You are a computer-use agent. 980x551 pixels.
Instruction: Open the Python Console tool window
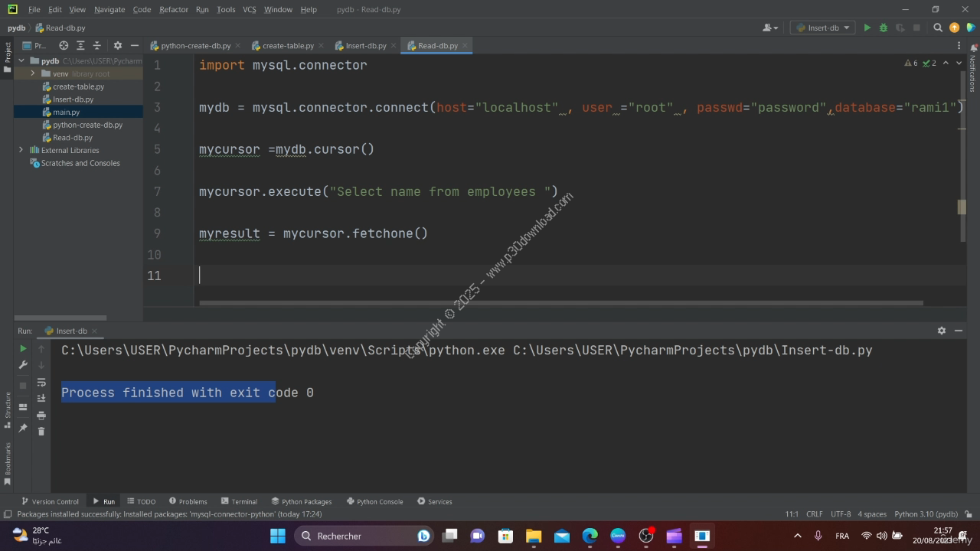click(x=374, y=501)
